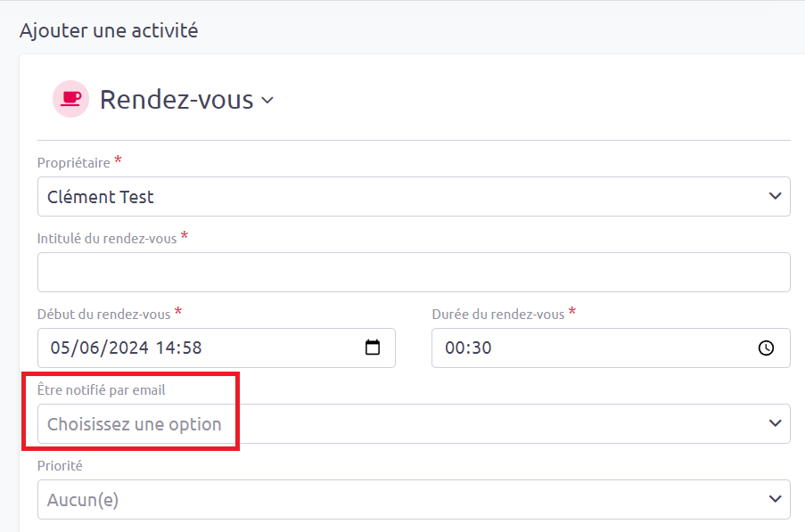Select the day 05 in start date
The image size is (805, 532).
pyautogui.click(x=60, y=348)
